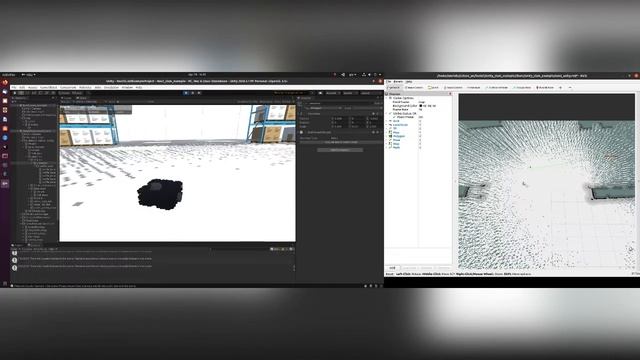640x360 pixels.
Task: Open RViz File menu
Action: (x=389, y=82)
